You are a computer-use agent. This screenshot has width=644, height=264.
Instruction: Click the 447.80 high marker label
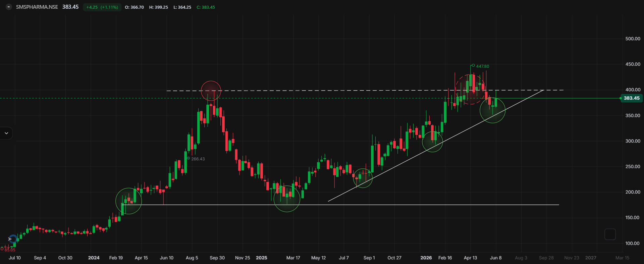(x=483, y=66)
